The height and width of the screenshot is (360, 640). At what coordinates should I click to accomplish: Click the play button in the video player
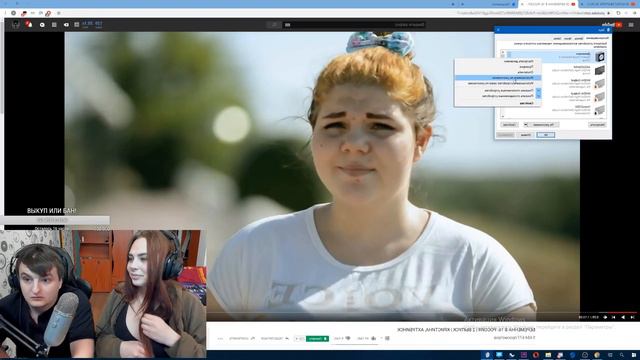(623, 317)
